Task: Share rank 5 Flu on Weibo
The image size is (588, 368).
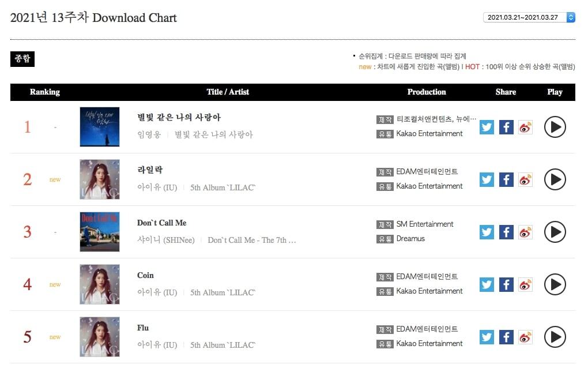Action: (525, 337)
